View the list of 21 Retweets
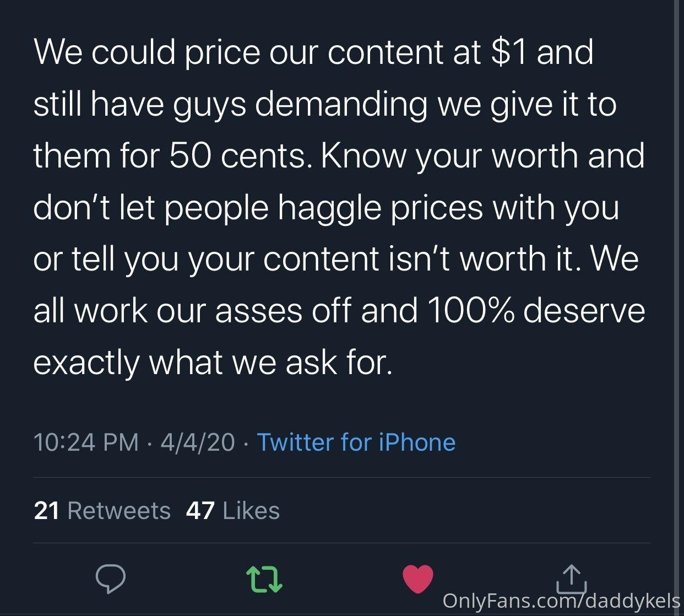Image resolution: width=684 pixels, height=616 pixels. pyautogui.click(x=102, y=511)
